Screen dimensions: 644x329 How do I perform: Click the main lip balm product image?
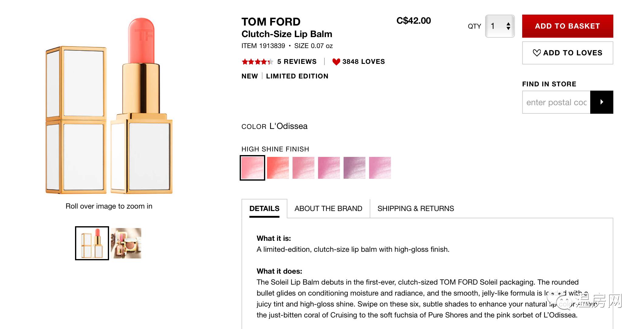pyautogui.click(x=109, y=106)
